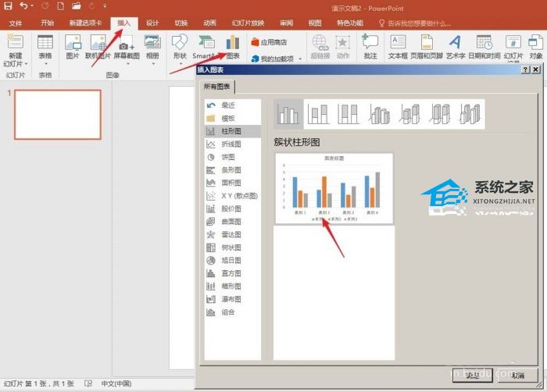The width and height of the screenshot is (547, 392).
Task: Select 100% stacked column subtype icon
Action: [x=349, y=114]
